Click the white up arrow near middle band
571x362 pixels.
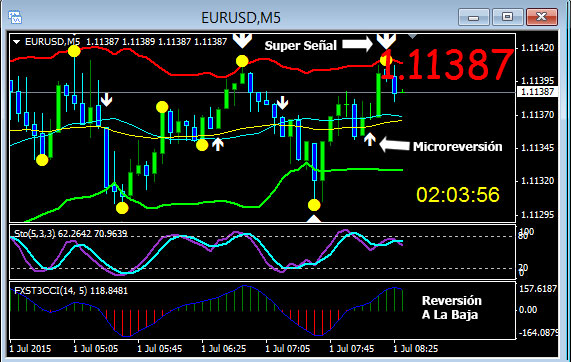[x=218, y=144]
